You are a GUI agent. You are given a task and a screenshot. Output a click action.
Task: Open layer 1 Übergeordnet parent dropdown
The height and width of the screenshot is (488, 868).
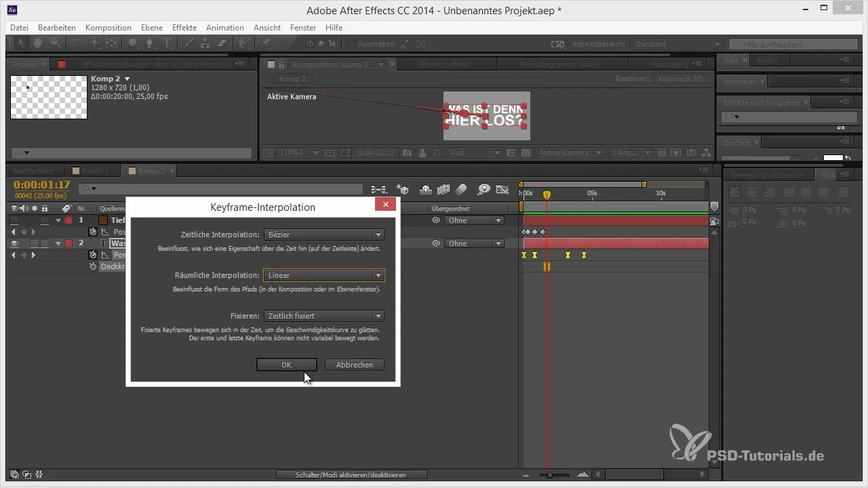(x=474, y=220)
